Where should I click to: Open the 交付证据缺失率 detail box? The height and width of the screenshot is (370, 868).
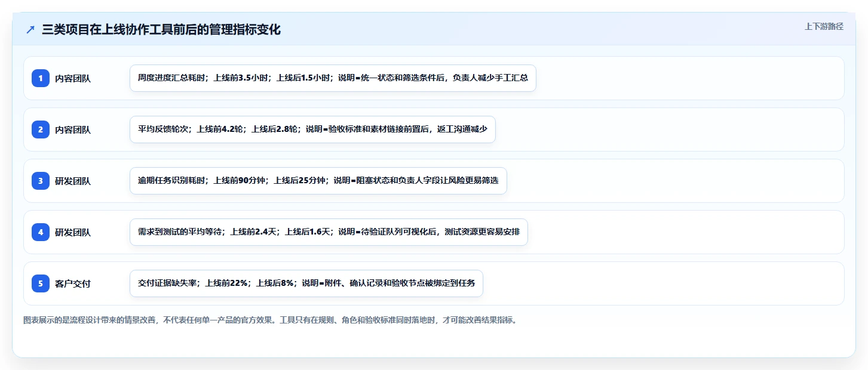pos(306,283)
